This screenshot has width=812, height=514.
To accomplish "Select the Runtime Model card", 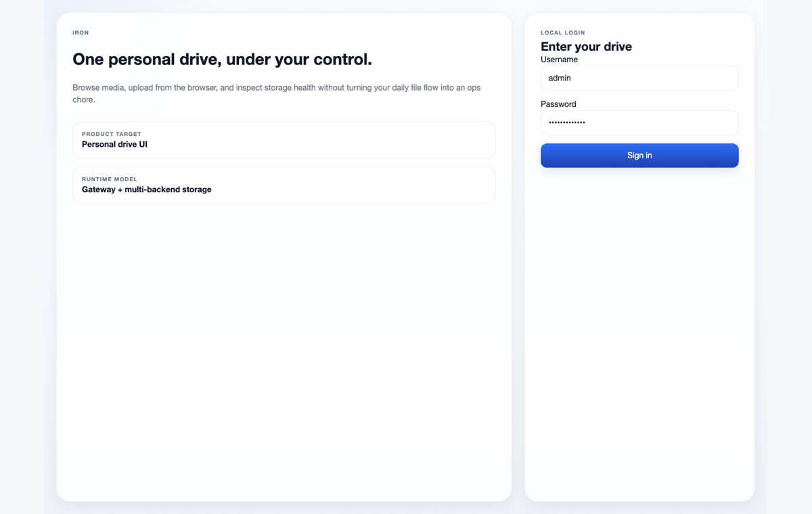I will [284, 185].
